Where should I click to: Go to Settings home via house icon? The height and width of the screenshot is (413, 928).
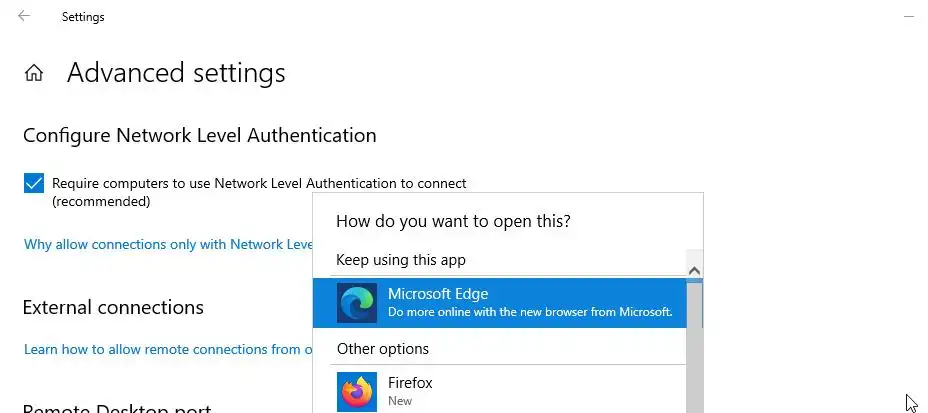34,73
